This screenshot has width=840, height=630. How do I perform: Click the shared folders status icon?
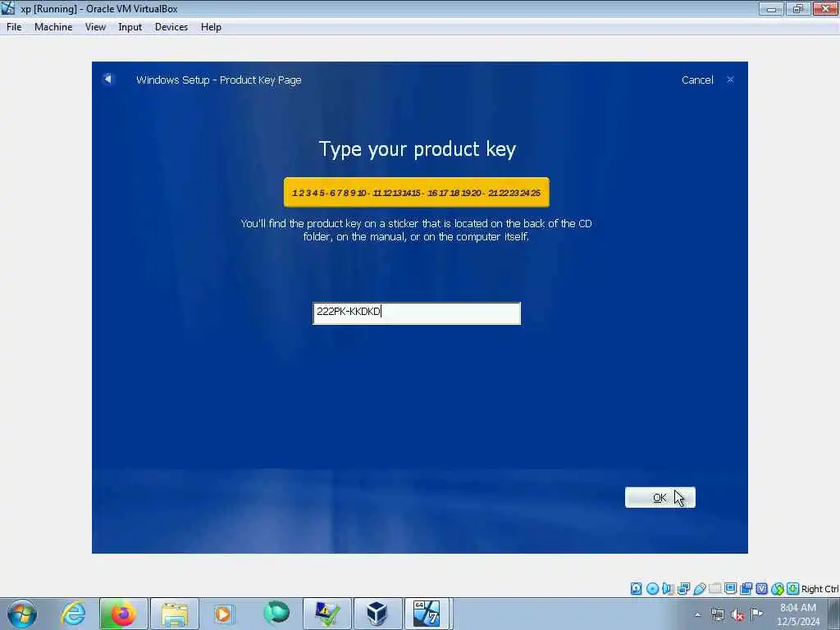tap(714, 589)
